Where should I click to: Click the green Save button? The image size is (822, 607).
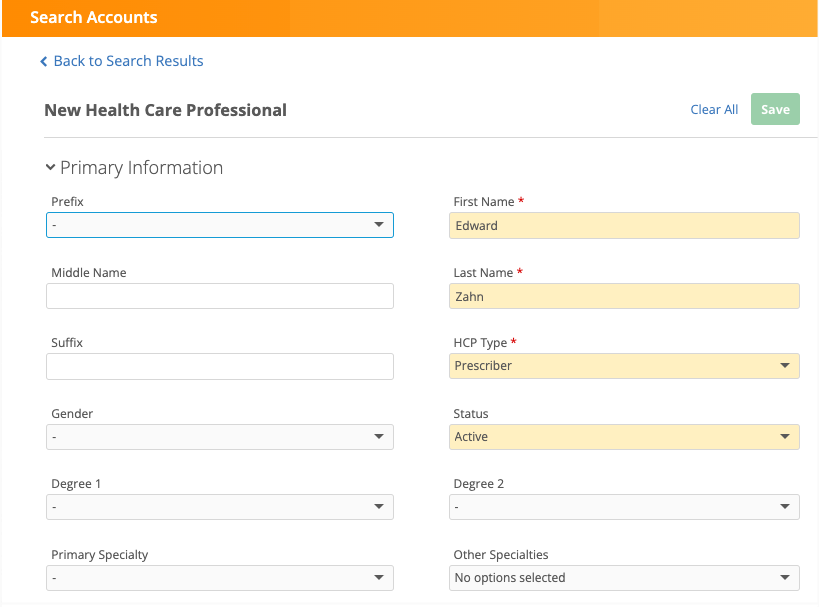[775, 110]
